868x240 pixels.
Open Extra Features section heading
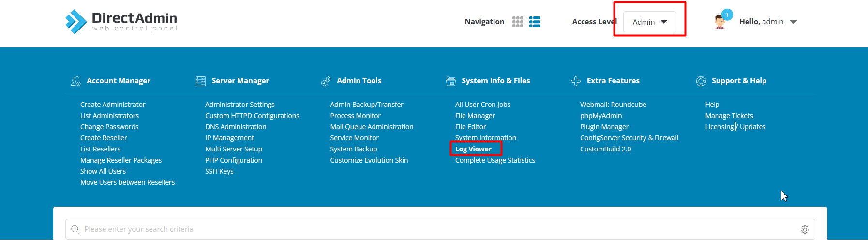[x=613, y=81]
